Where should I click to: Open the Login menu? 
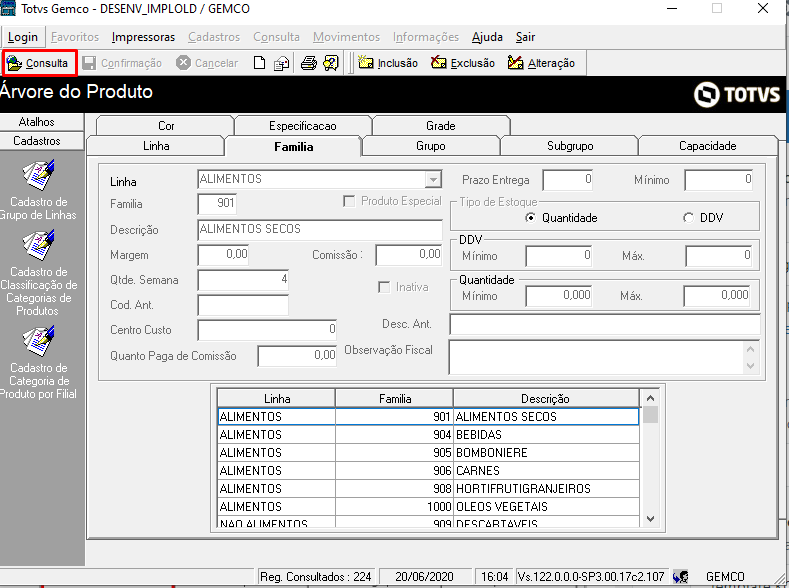tap(23, 37)
